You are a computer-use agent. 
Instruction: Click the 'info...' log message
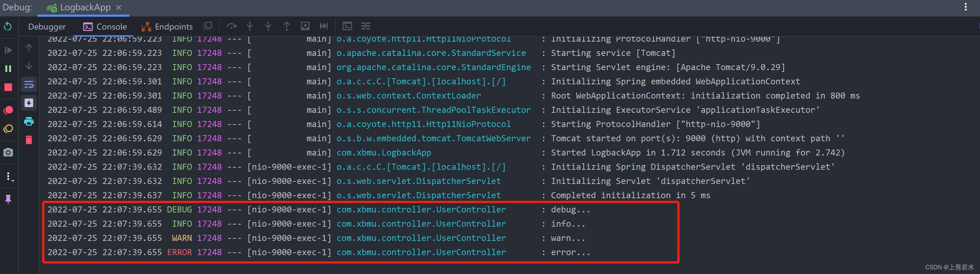[x=568, y=224]
